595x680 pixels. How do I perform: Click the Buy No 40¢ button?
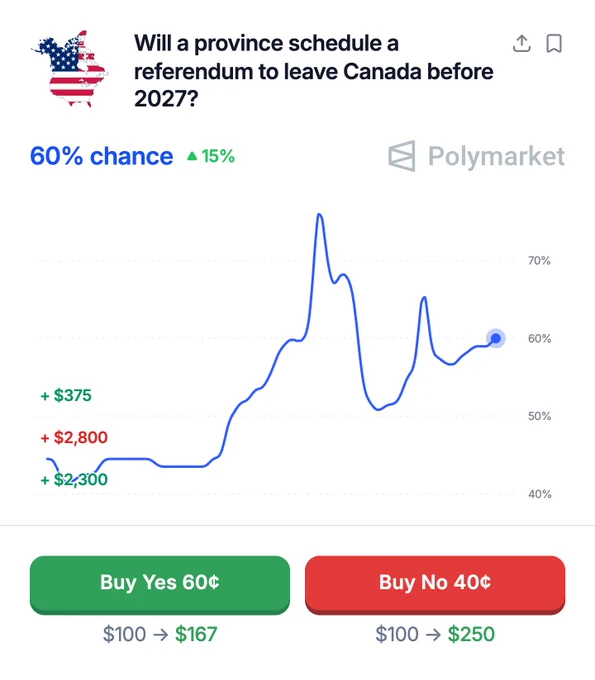[435, 584]
